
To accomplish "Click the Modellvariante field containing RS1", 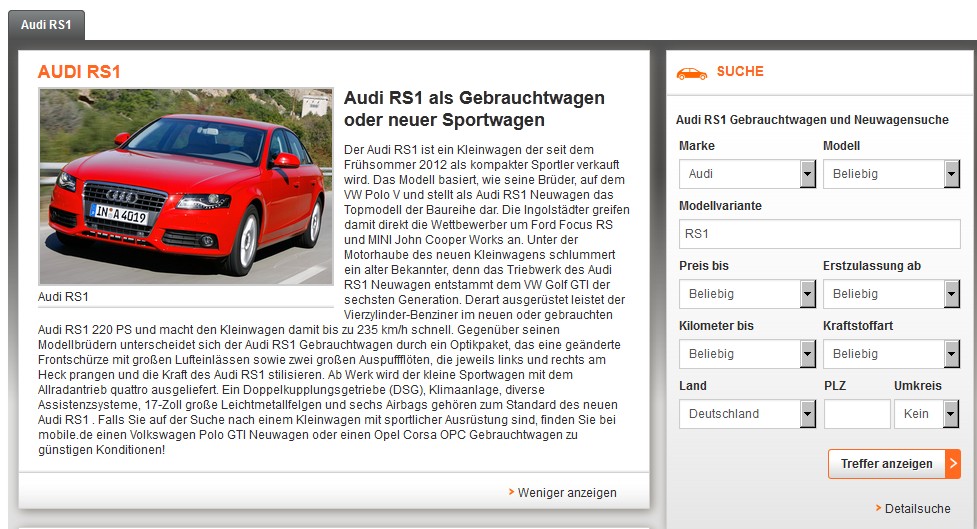I will [x=818, y=234].
